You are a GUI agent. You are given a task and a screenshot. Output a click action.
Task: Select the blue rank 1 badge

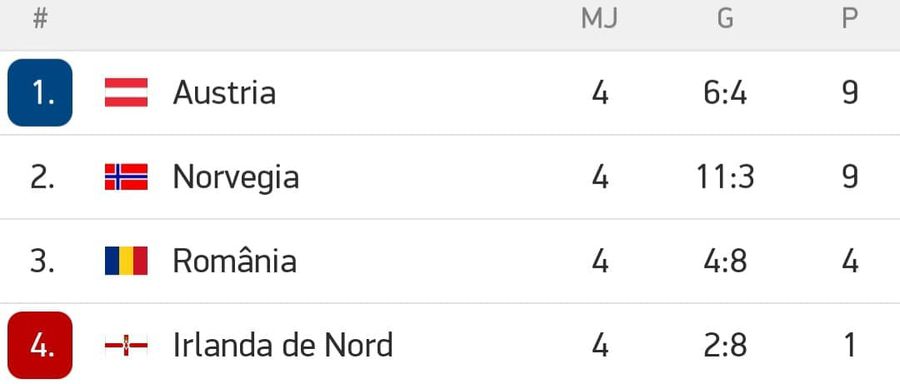(40, 92)
